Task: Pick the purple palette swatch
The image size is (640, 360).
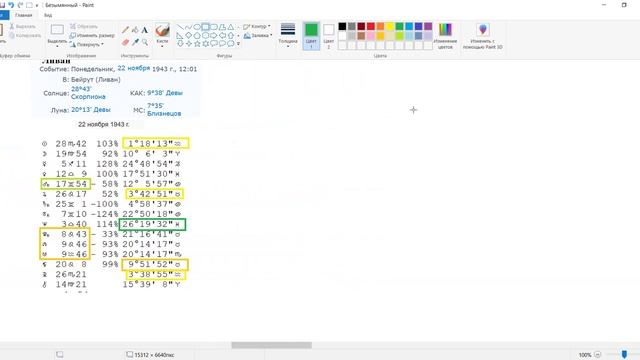Action: pos(428,27)
